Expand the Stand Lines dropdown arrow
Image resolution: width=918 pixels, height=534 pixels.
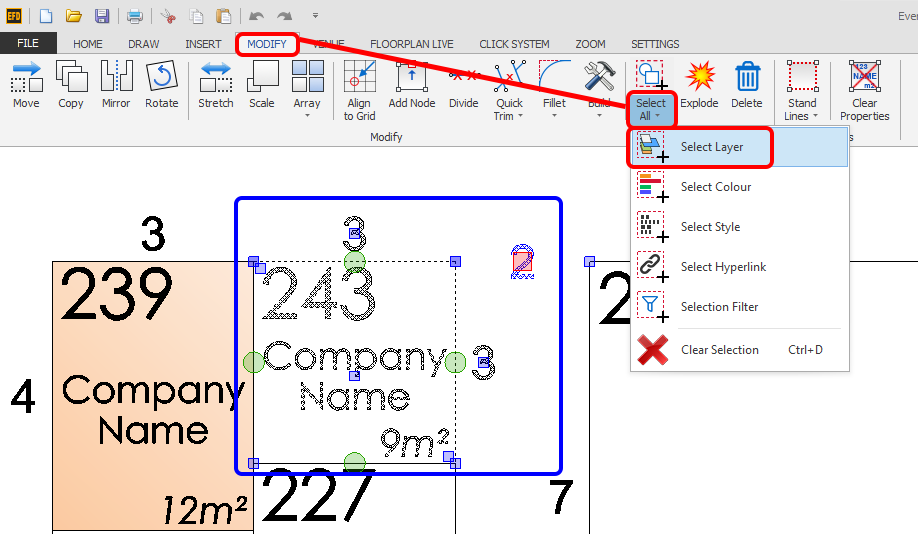click(815, 116)
